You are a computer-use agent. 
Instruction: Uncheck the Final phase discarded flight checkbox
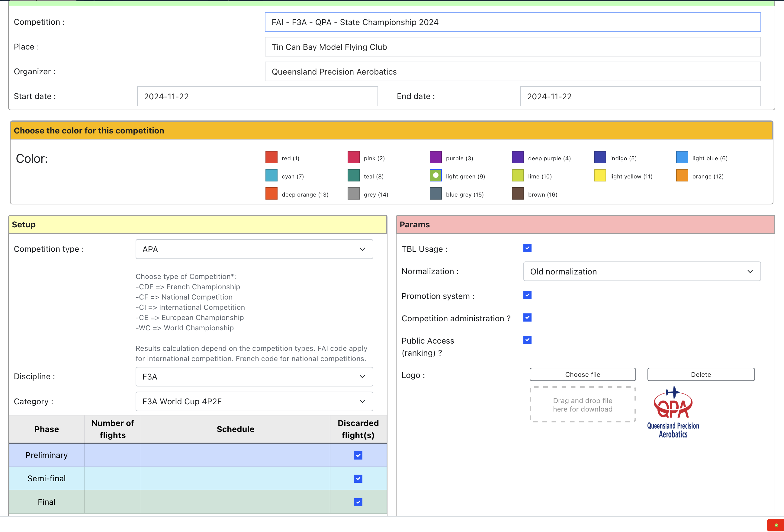[x=358, y=502]
